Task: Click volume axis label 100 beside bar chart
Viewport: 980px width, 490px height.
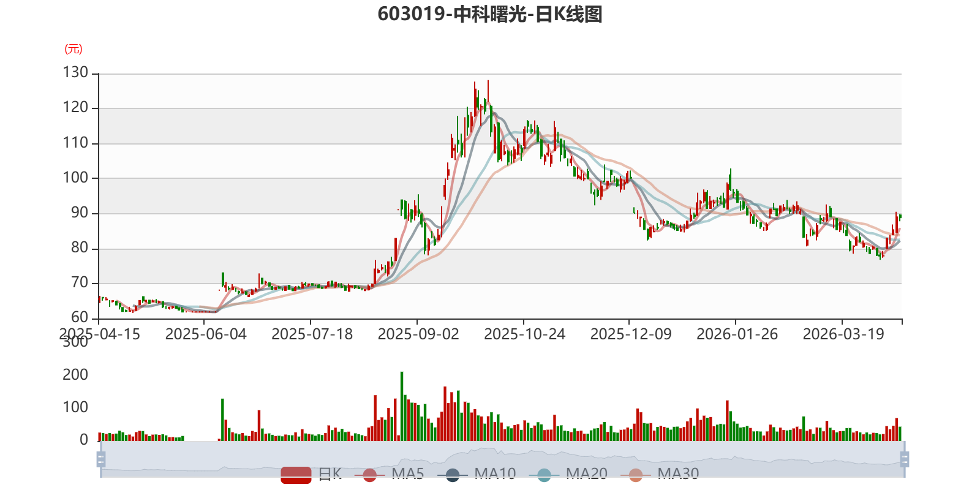Action: [x=75, y=407]
